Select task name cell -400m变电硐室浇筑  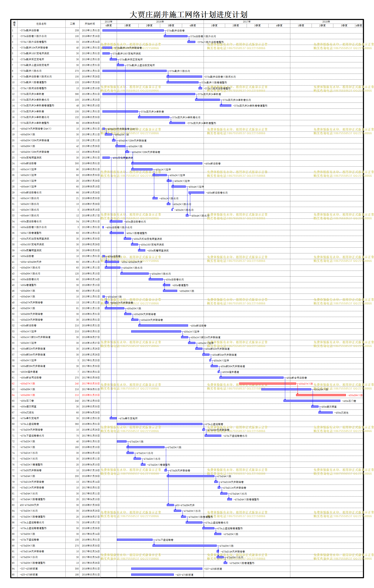[41, 158]
